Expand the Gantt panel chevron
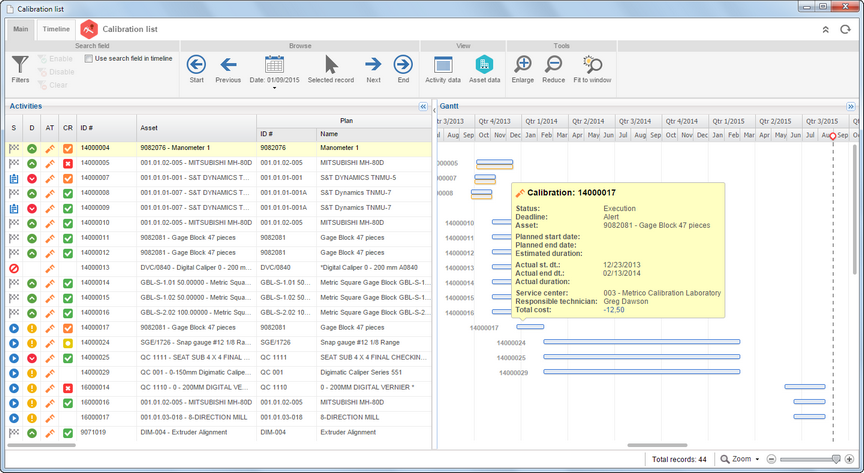This screenshot has height=473, width=864. pos(851,106)
